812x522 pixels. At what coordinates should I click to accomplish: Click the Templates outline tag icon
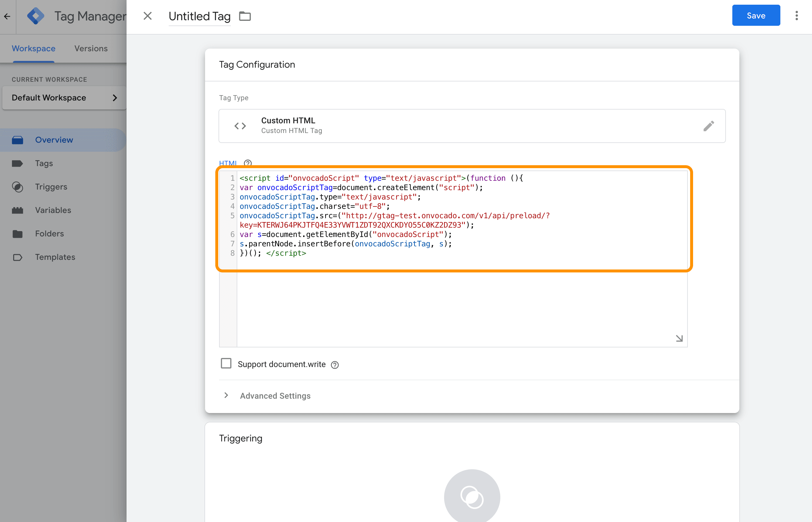pyautogui.click(x=18, y=257)
